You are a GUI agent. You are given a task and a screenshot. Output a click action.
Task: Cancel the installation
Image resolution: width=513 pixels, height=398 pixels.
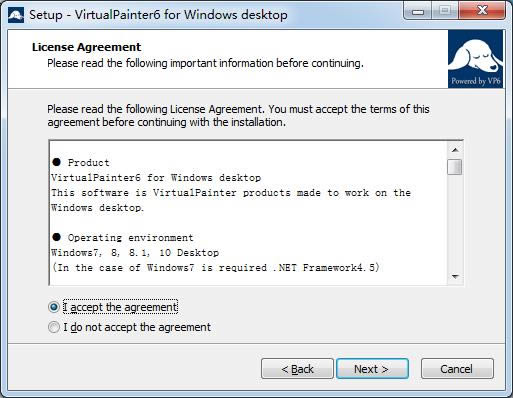pyautogui.click(x=457, y=369)
